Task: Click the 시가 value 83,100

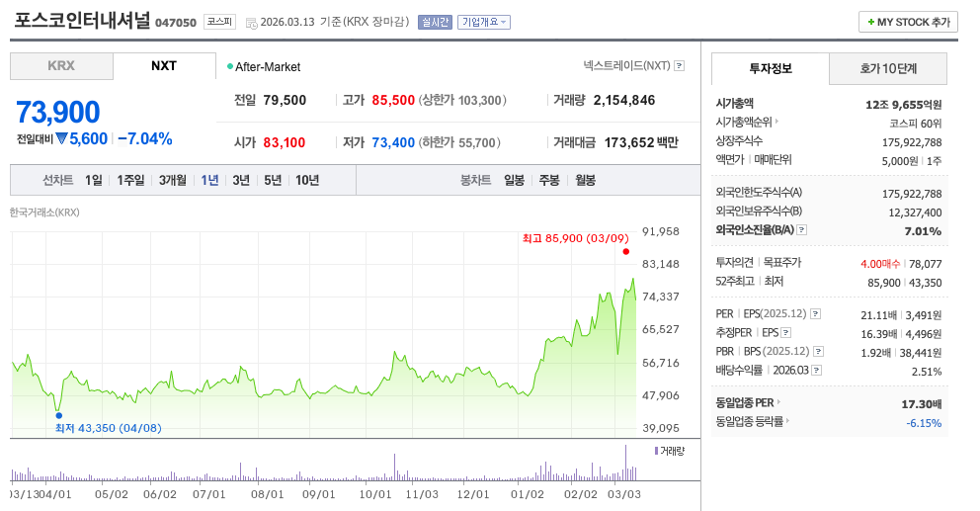Action: click(285, 142)
